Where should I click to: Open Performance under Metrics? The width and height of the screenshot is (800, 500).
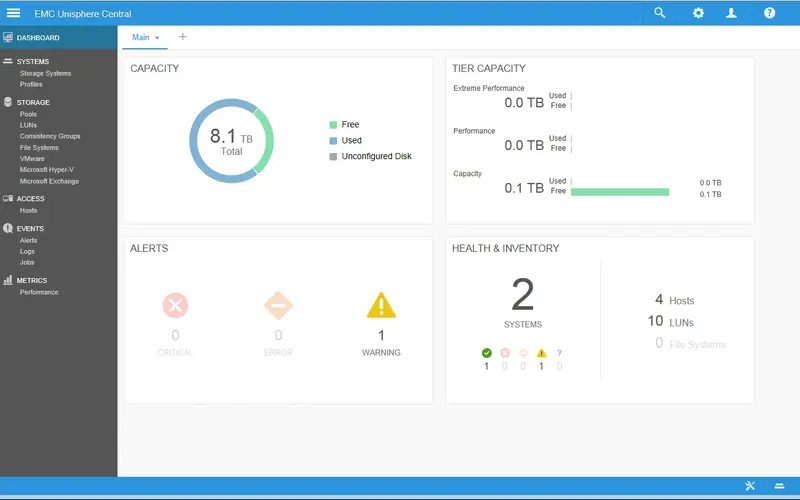click(39, 292)
